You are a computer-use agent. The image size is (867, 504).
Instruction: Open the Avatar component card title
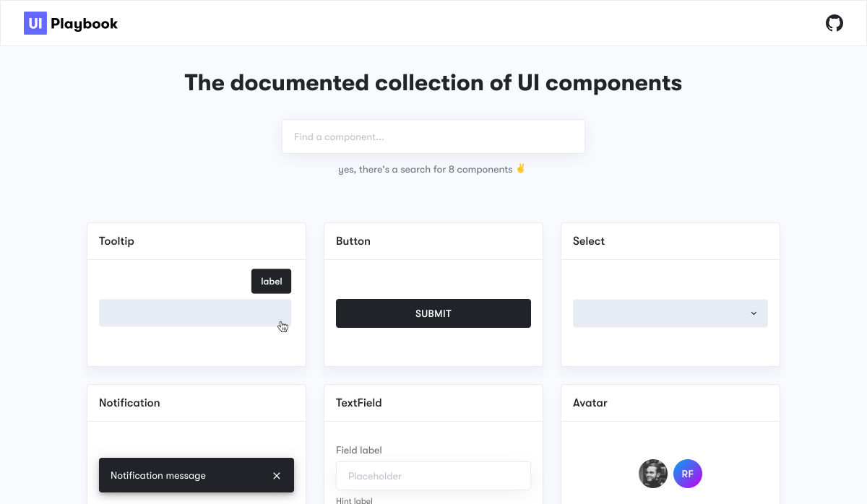coord(590,403)
